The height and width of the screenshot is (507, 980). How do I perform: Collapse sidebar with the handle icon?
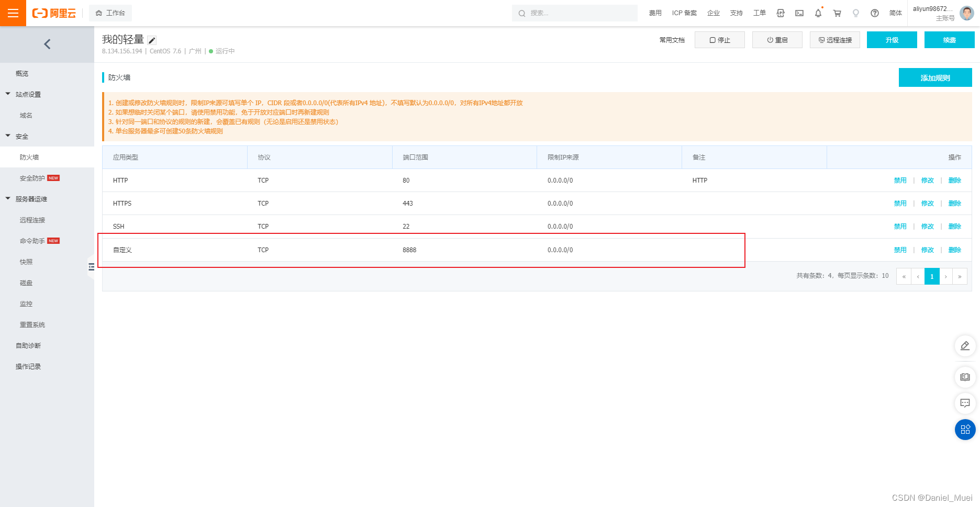point(91,267)
